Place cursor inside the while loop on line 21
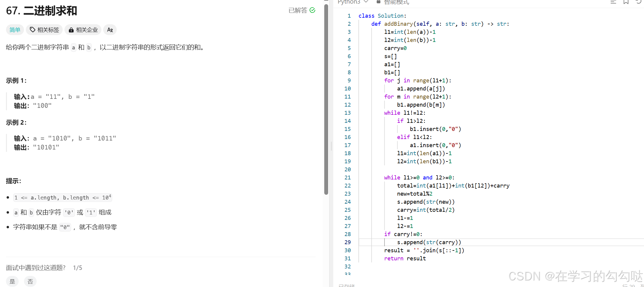 click(419, 177)
